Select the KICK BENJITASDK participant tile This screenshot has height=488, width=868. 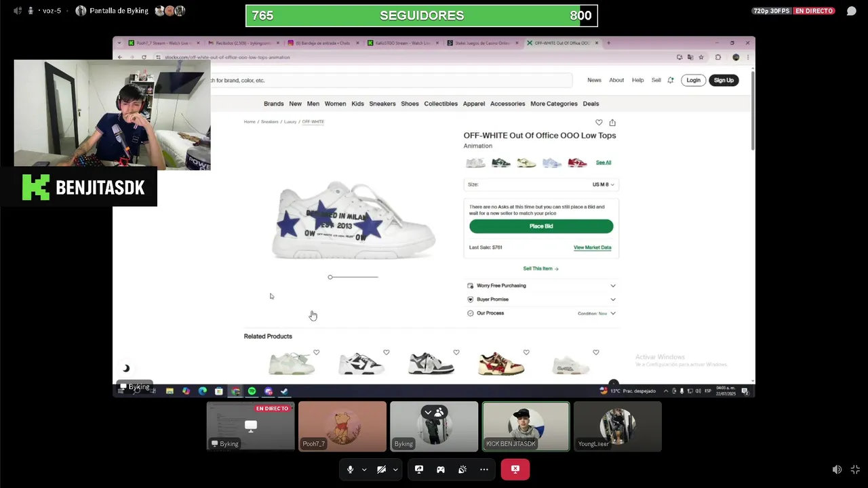click(526, 426)
